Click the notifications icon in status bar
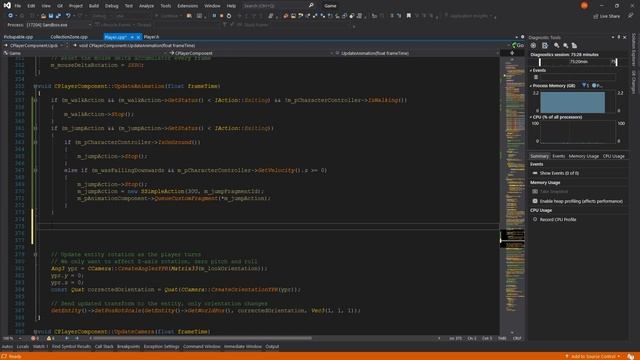 click(x=631, y=356)
